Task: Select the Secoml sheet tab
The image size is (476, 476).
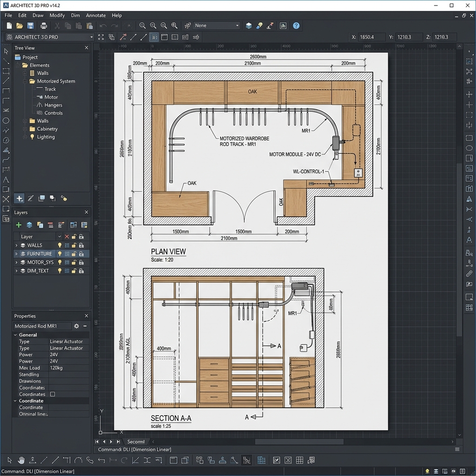Action: click(136, 442)
